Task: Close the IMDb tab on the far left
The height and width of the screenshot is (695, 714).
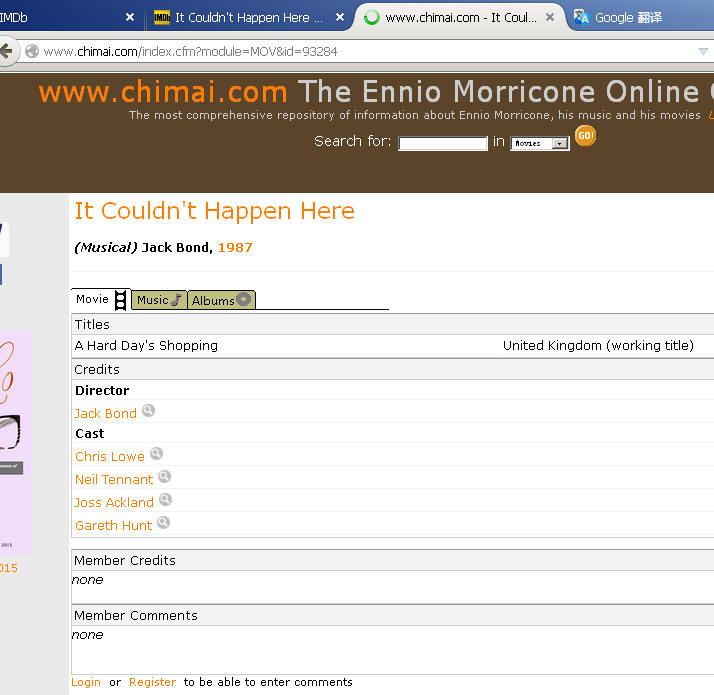Action: [130, 17]
